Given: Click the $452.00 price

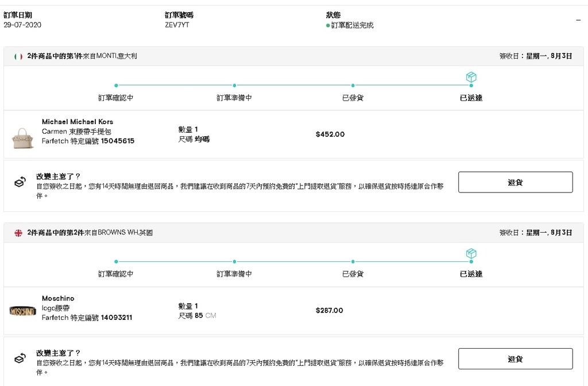Looking at the screenshot, I should click(x=330, y=134).
